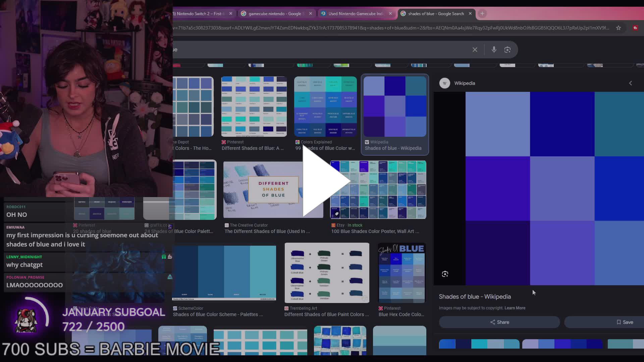Collapse the image preview panel chevron

pyautogui.click(x=630, y=83)
